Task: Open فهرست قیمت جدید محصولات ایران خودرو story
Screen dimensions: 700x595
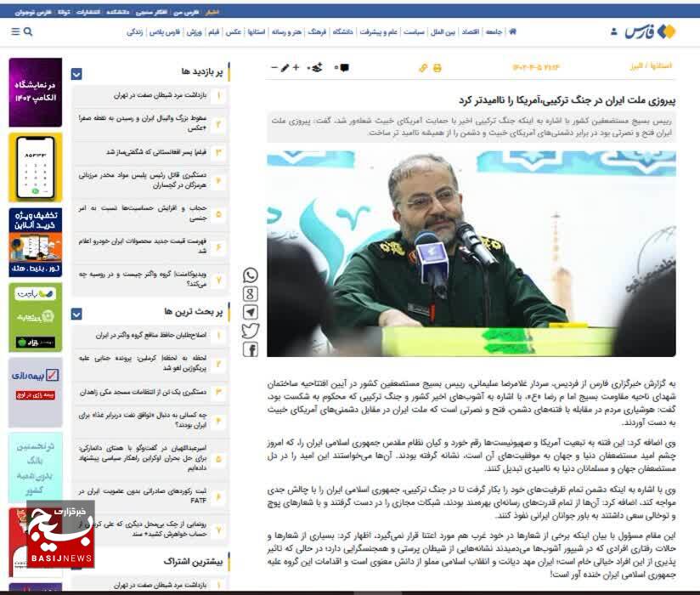Action: (x=143, y=246)
